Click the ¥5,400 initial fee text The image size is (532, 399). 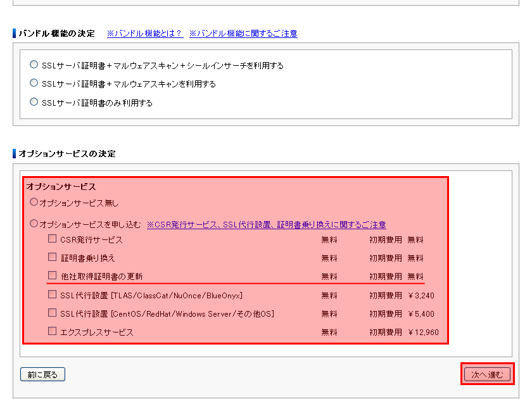pyautogui.click(x=421, y=314)
